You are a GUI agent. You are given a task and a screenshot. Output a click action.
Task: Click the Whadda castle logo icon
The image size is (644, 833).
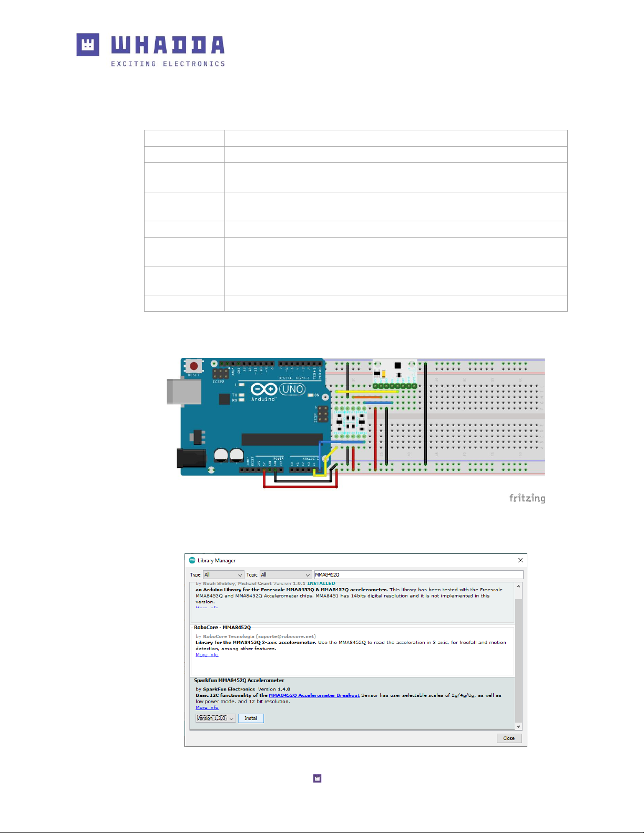tap(88, 45)
